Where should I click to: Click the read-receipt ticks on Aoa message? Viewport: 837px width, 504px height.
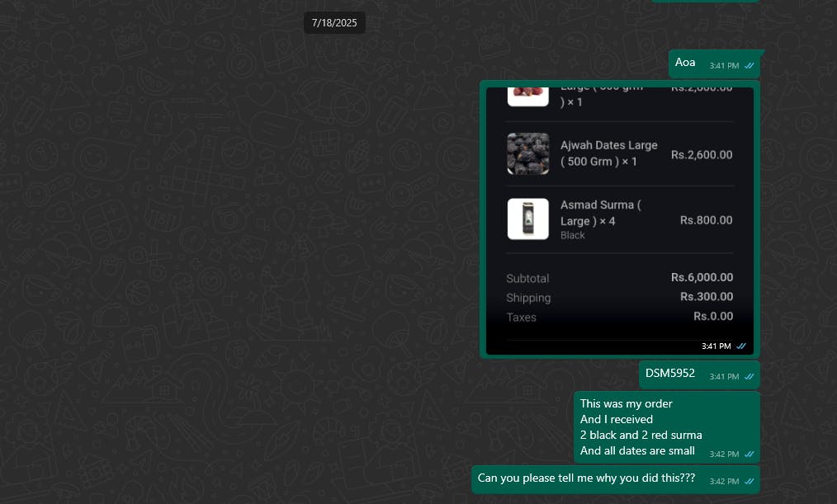coord(750,66)
